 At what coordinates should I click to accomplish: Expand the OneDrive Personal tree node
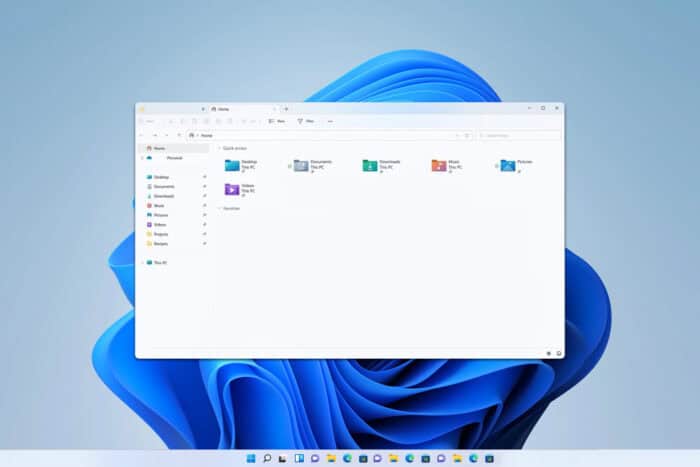pos(142,158)
